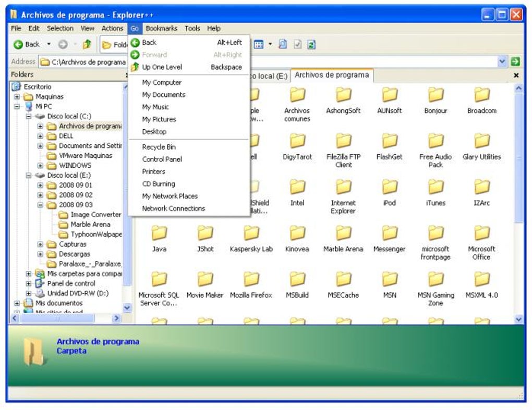Select the Mozilla Firefox folder icon

click(x=251, y=279)
